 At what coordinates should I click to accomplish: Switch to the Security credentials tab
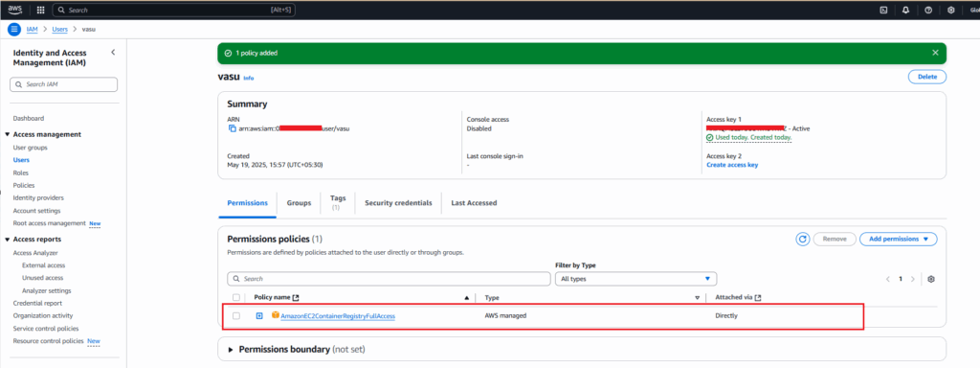tap(398, 203)
